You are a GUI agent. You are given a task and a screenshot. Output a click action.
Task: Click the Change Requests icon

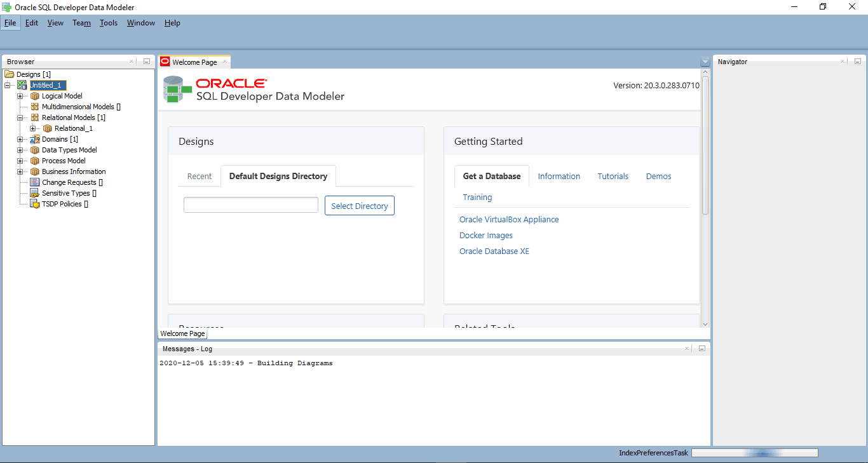tap(35, 182)
